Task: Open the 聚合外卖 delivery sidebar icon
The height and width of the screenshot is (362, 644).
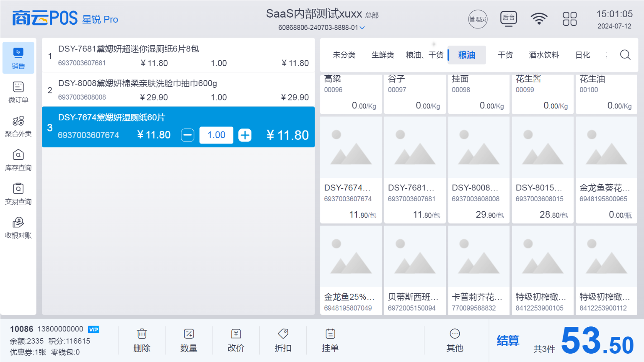Action: [x=18, y=126]
